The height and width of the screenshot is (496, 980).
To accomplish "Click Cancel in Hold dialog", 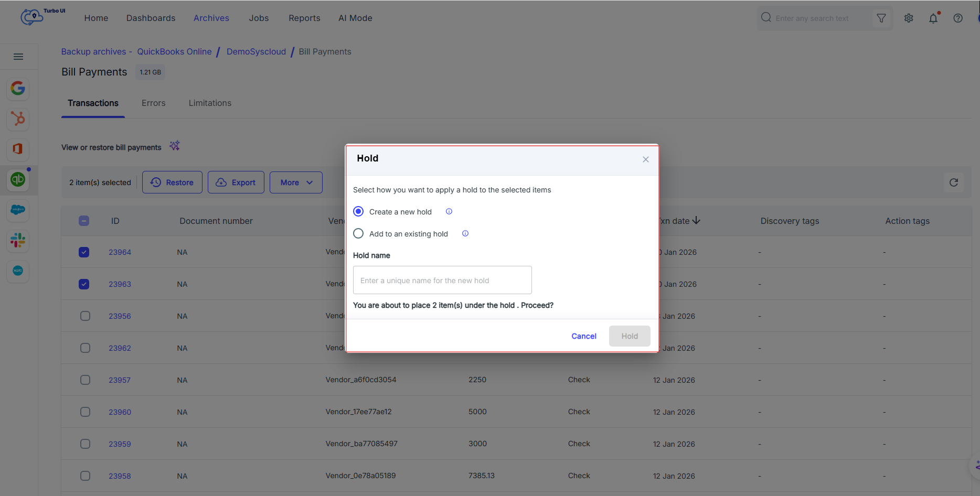I will pos(584,336).
